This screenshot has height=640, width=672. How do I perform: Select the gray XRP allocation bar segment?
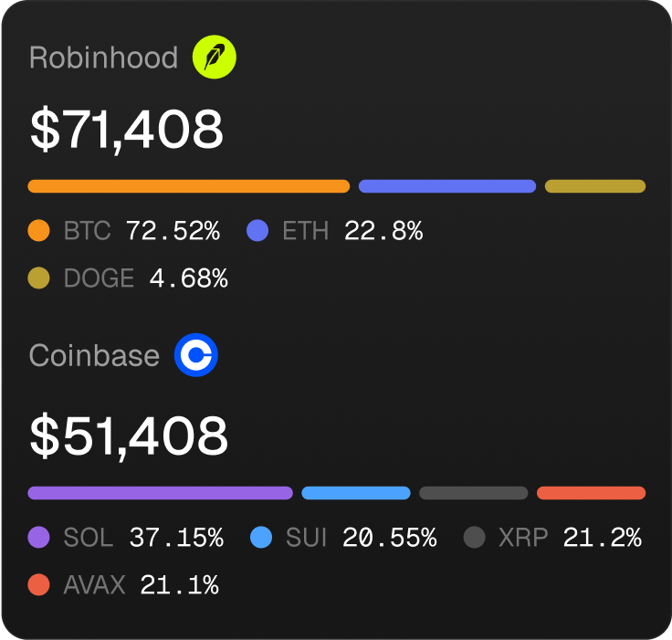[473, 493]
